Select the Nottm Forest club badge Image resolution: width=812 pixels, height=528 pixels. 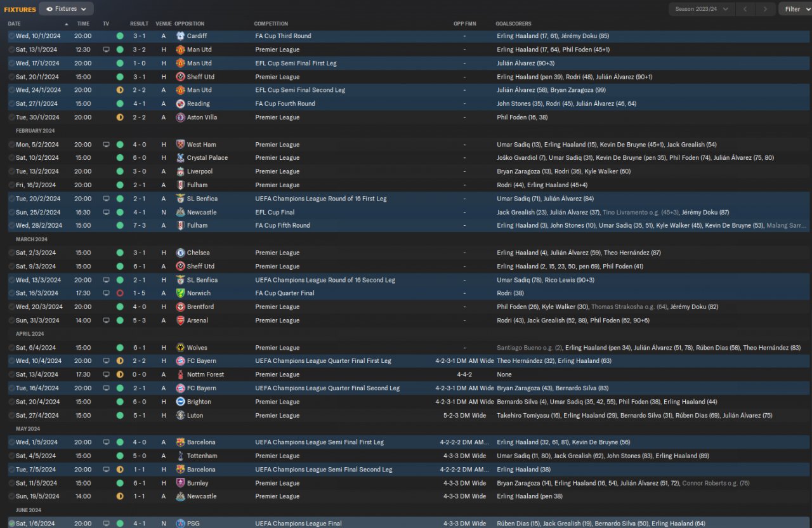180,374
